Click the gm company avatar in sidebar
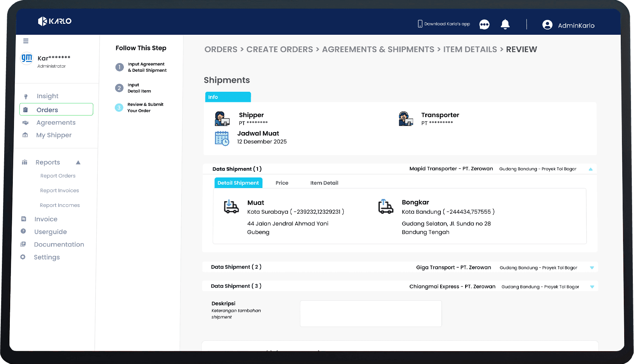This screenshot has height=364, width=634. click(27, 59)
